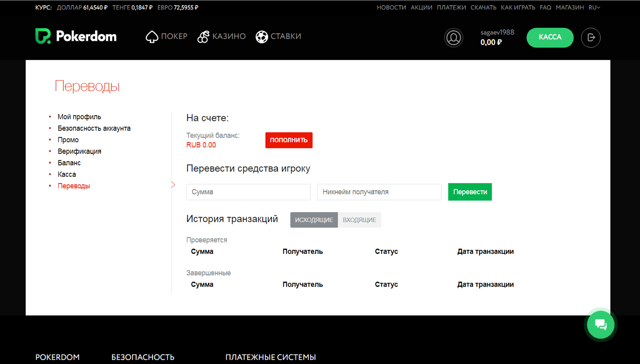Switch to ИСХОДЯЩИЕ transactions
This screenshot has height=364, width=640.
314,220
